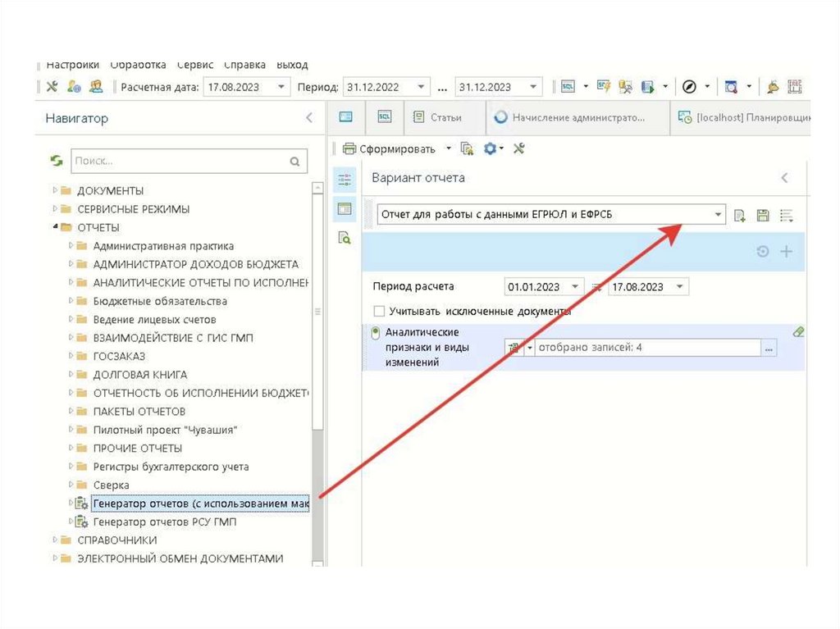
Task: Expand the СПРАВОЧНИКИ folder
Action: 55,540
